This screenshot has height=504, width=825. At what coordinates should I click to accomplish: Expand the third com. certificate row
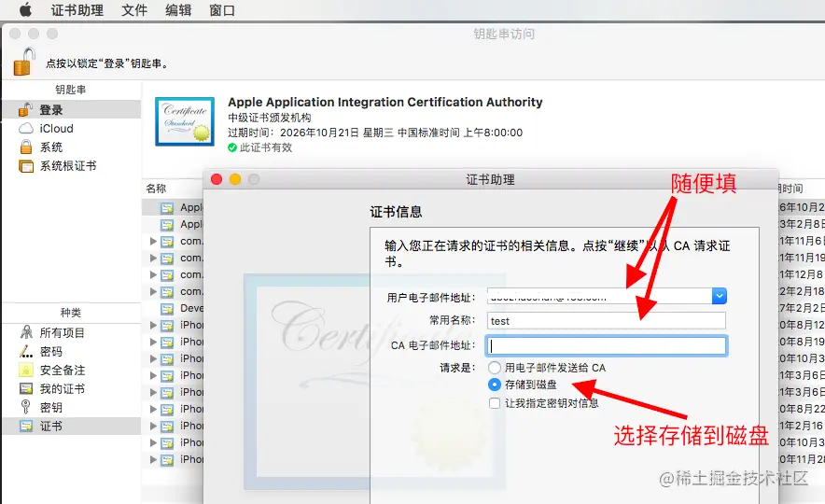click(153, 274)
